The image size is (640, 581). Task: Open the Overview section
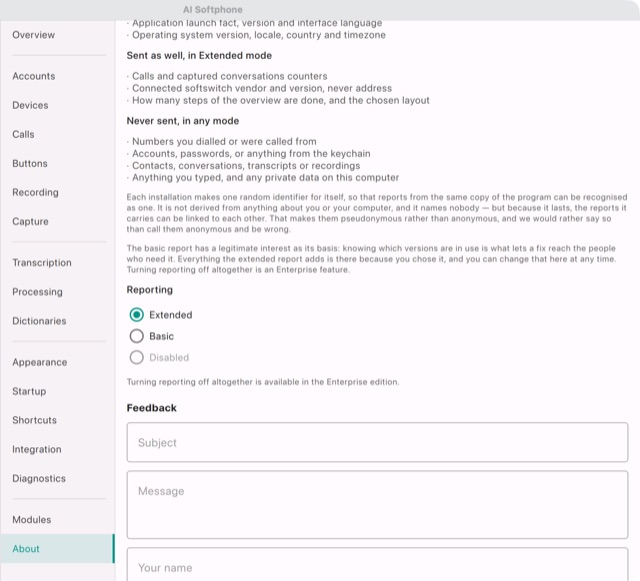33,35
